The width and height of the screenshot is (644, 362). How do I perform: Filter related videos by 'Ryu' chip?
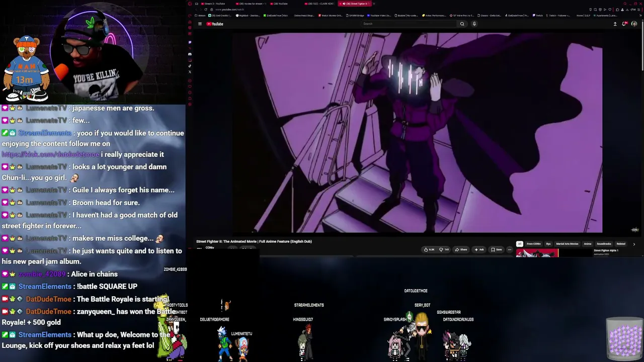click(548, 244)
